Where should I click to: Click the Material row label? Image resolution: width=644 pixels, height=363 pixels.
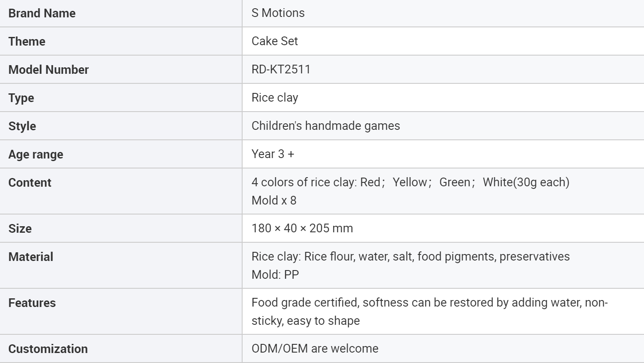point(31,257)
